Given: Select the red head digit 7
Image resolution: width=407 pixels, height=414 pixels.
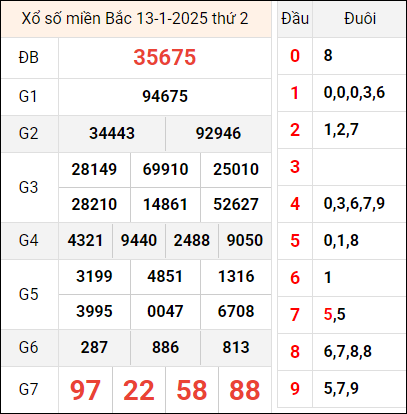Looking at the screenshot, I should pyautogui.click(x=295, y=315).
